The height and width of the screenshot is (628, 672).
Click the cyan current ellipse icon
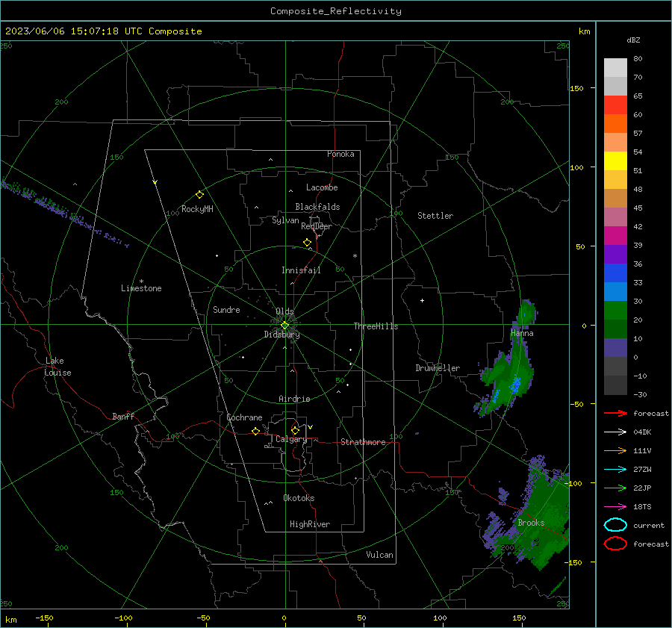pos(615,525)
